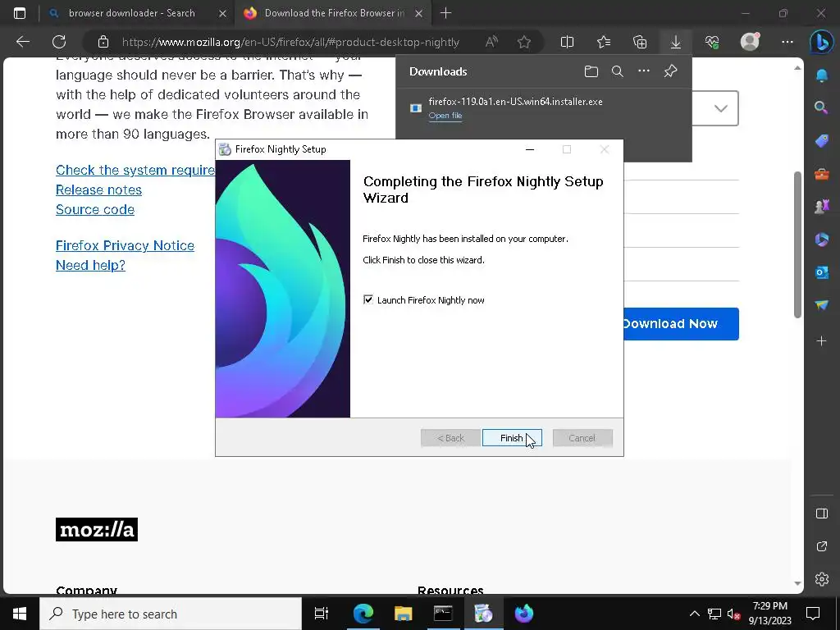Open more options in Downloads panel

644,71
